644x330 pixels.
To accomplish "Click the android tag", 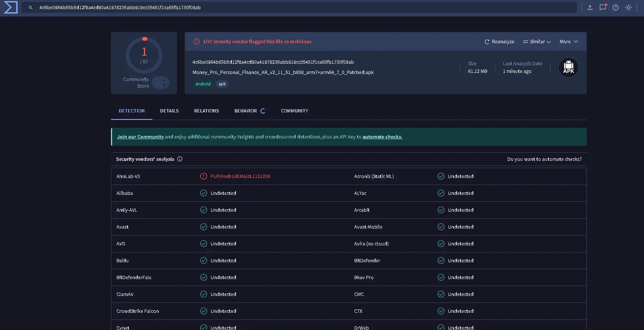I will point(203,84).
